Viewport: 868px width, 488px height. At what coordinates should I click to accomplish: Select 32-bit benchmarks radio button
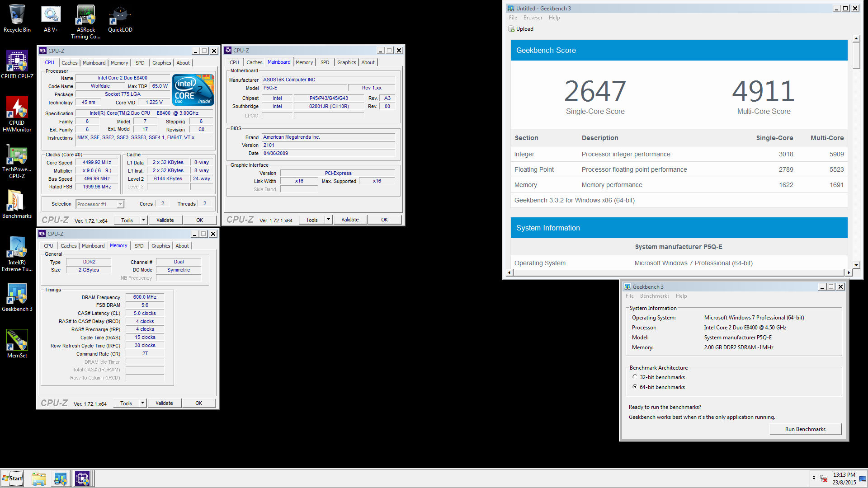point(635,377)
